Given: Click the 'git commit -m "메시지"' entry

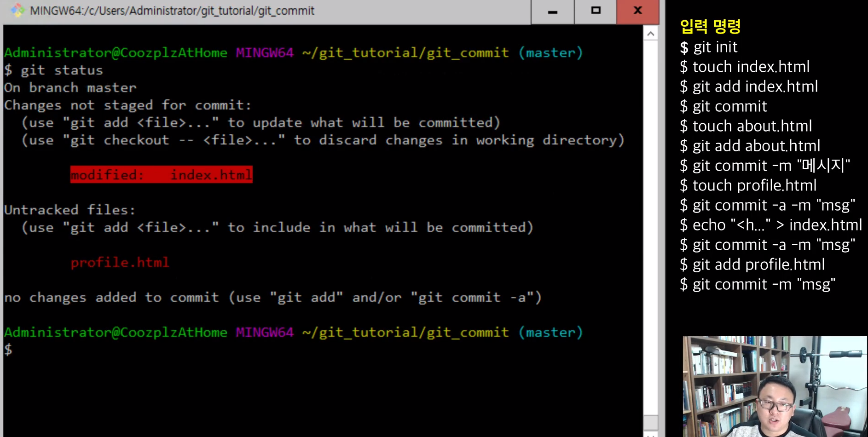Looking at the screenshot, I should pyautogui.click(x=765, y=166).
